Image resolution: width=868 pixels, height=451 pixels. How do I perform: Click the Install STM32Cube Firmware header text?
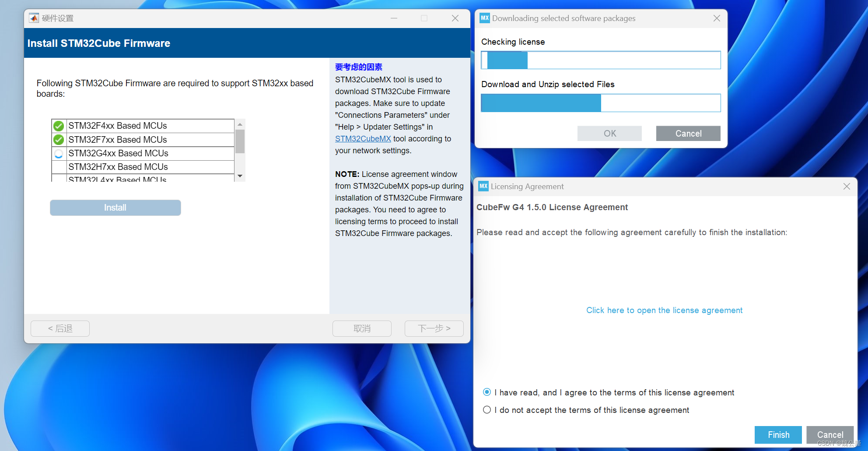coord(99,43)
